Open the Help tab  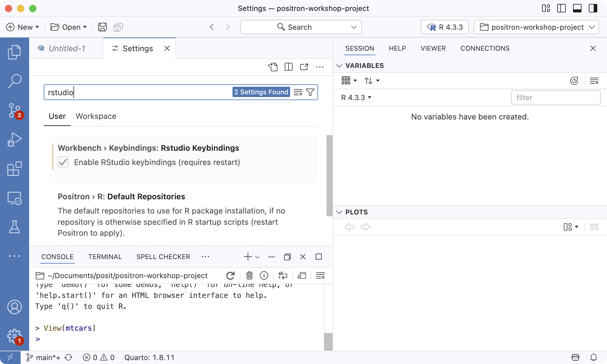(x=397, y=48)
